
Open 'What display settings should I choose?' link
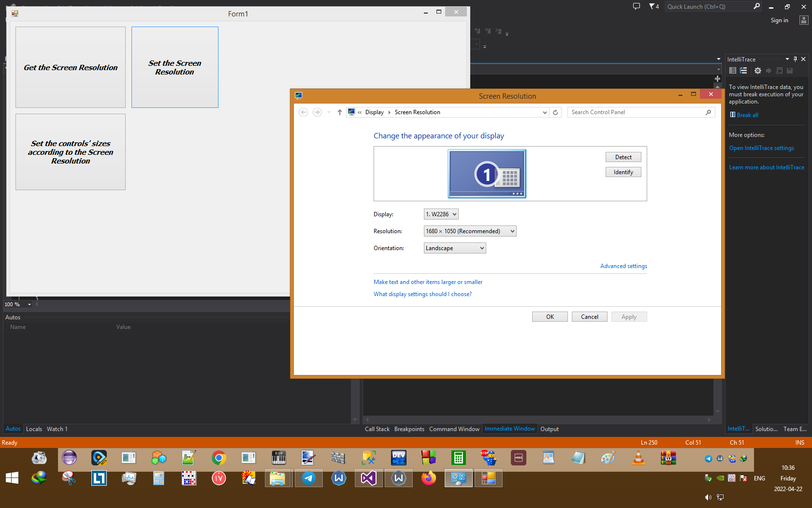click(x=422, y=294)
